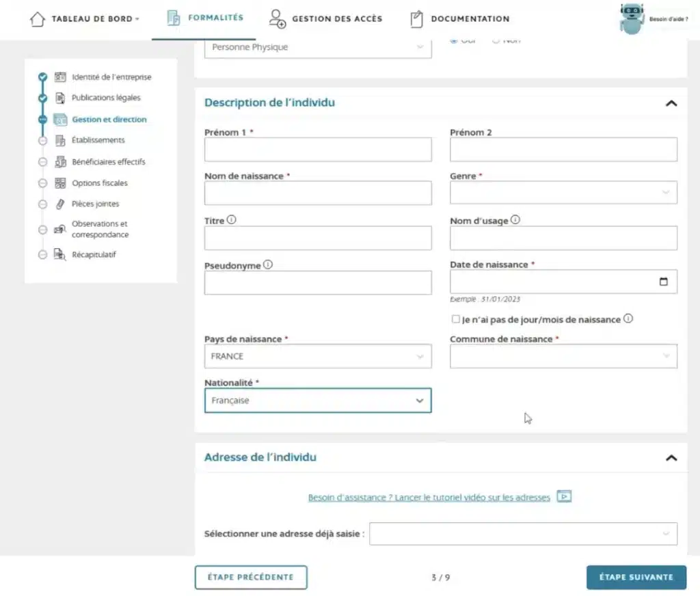The image size is (700, 596).
Task: Open the address video tutorial link
Action: pos(429,498)
